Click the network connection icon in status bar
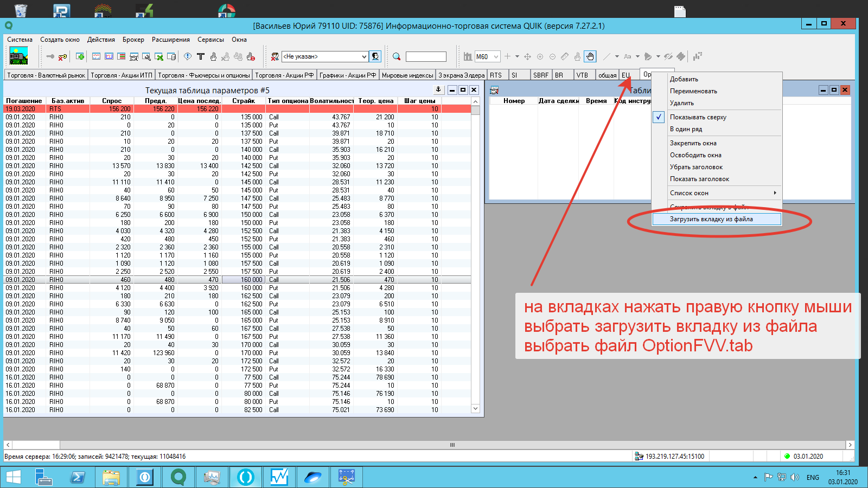The image size is (868, 488). click(639, 457)
